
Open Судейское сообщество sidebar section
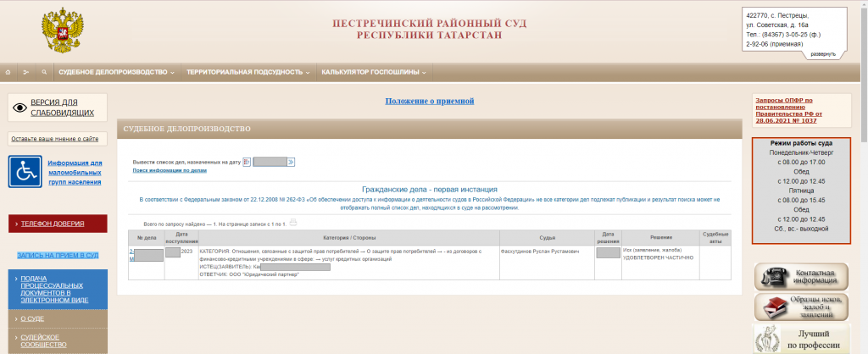(58, 340)
